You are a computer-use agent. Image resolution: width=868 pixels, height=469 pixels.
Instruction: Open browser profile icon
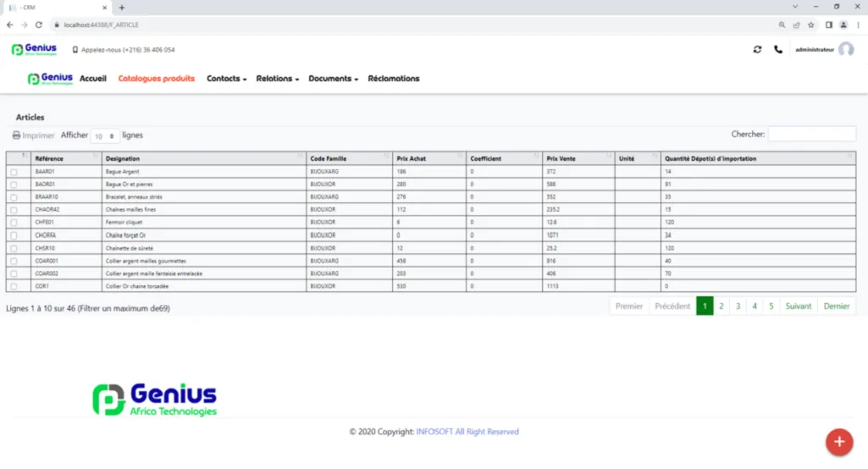tap(843, 25)
